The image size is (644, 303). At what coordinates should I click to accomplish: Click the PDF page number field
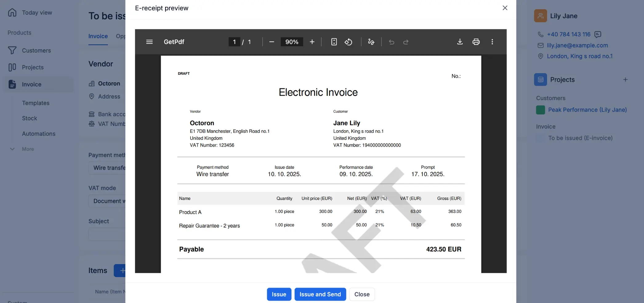pyautogui.click(x=234, y=42)
